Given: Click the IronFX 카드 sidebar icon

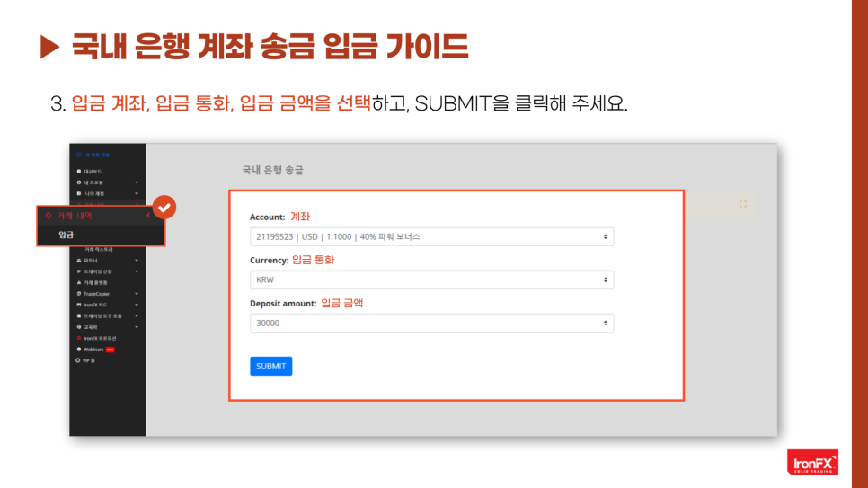Looking at the screenshot, I should pyautogui.click(x=79, y=305).
